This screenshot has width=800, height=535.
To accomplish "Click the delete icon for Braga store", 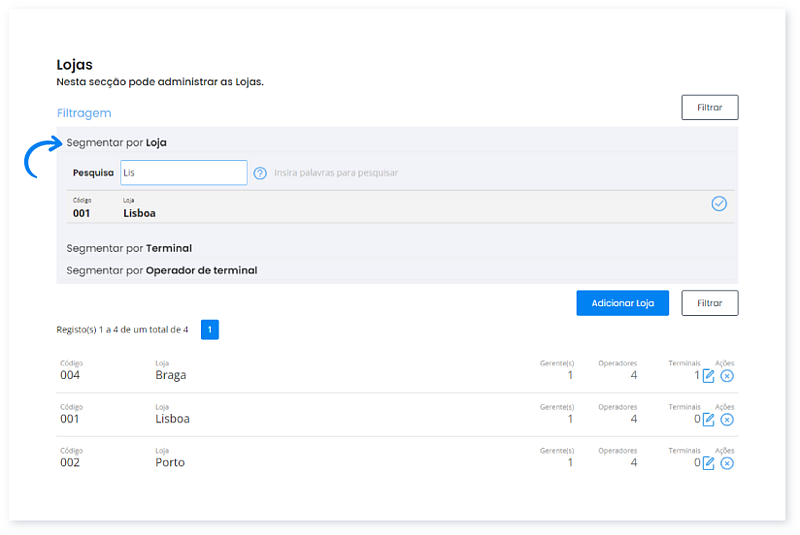I will [727, 376].
